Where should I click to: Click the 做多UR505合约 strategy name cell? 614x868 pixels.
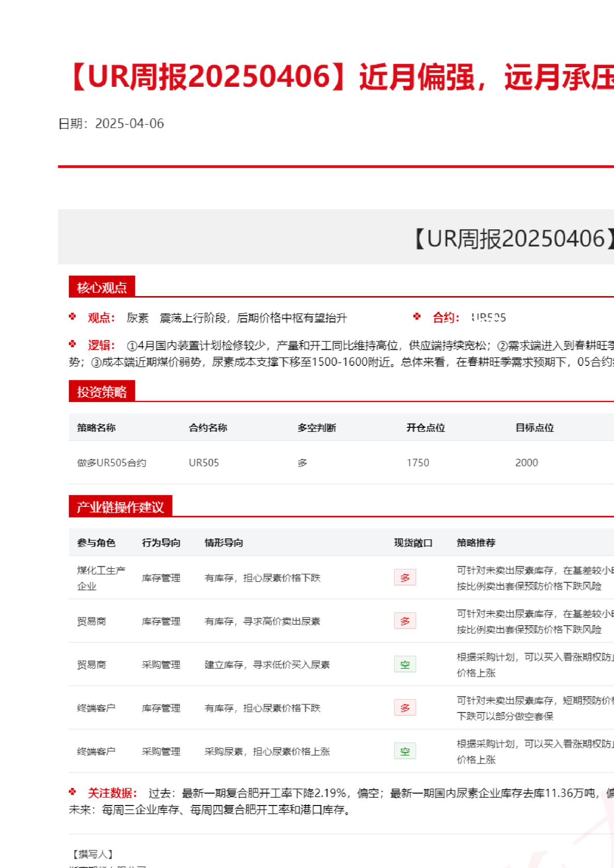[112, 463]
